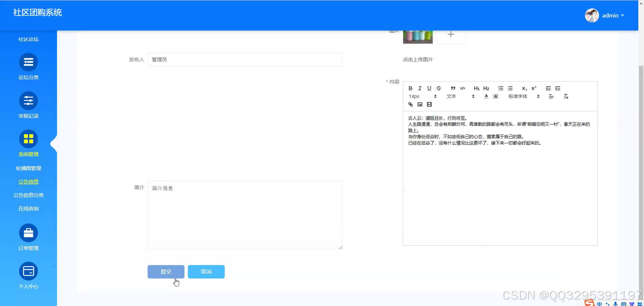Image resolution: width=644 pixels, height=306 pixels.
Task: Click the admin avatar picture
Action: [592, 15]
